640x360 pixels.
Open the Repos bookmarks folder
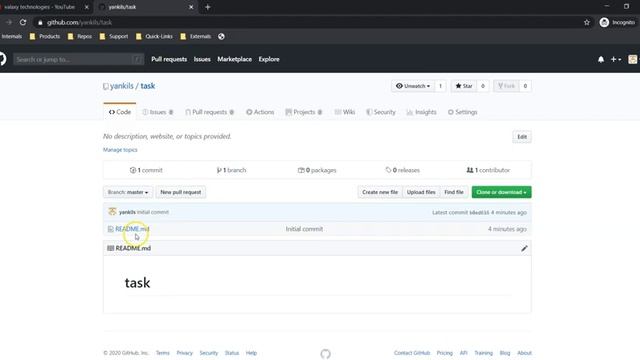[x=80, y=36]
